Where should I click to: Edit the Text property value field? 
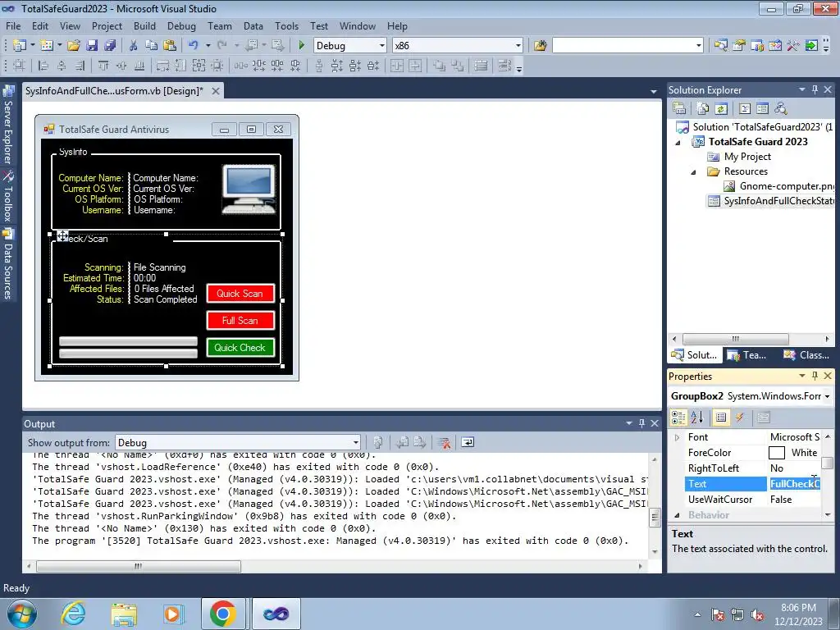coord(794,484)
